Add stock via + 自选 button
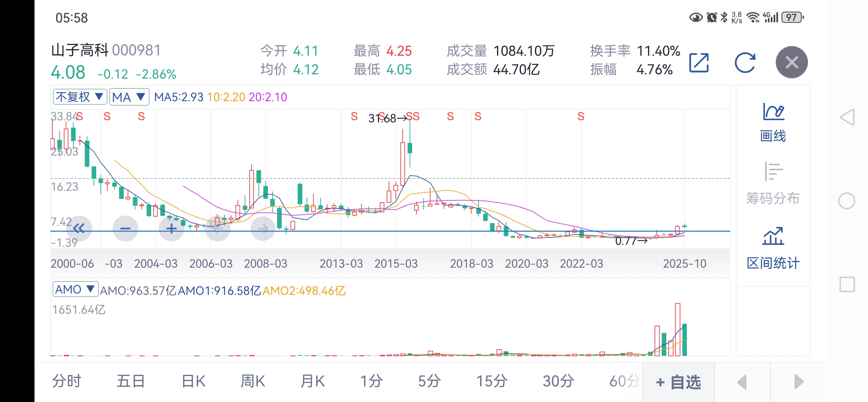The height and width of the screenshot is (402, 868). click(x=678, y=382)
